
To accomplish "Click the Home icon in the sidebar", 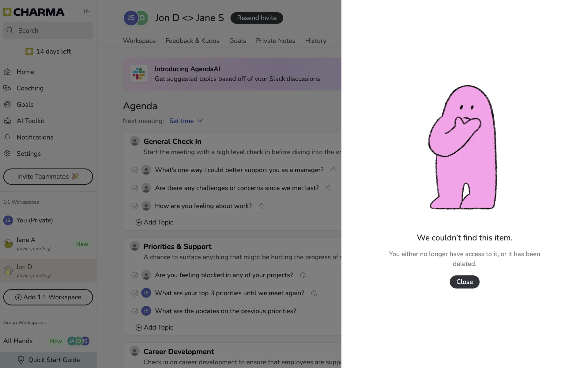I will (x=7, y=72).
